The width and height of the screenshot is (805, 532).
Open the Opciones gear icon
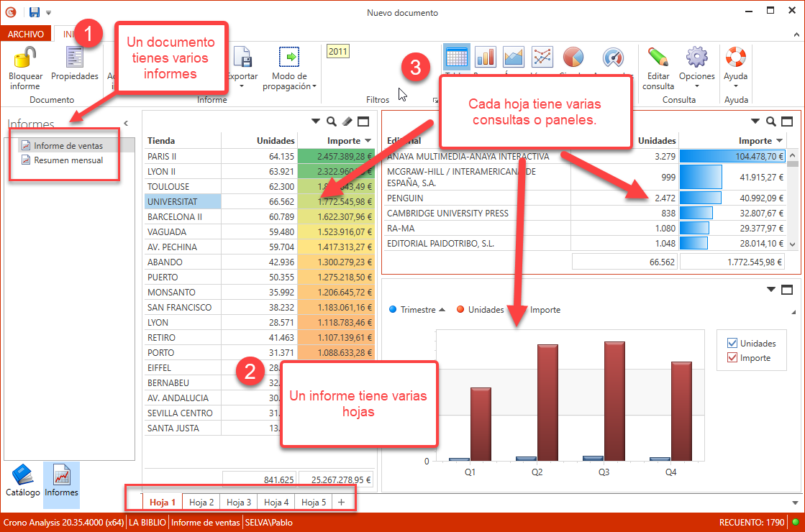click(696, 58)
